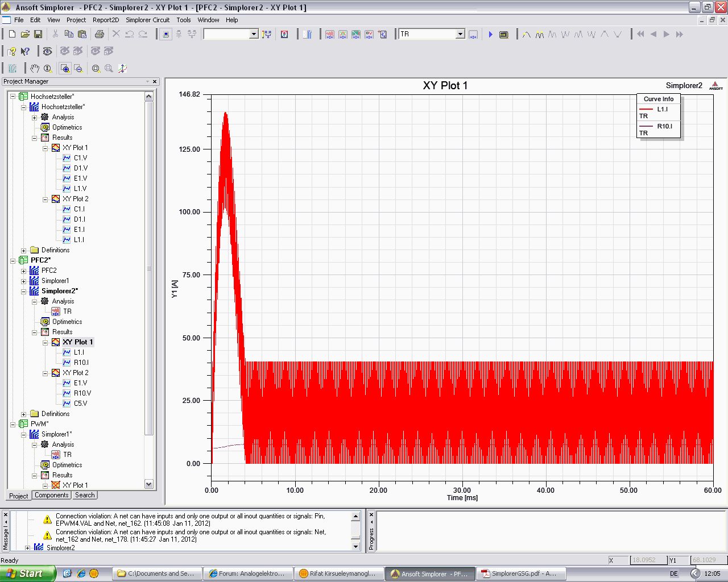Screen dimensions: 728x582
Task: Open the TR analysis dropdown
Action: pyautogui.click(x=460, y=34)
